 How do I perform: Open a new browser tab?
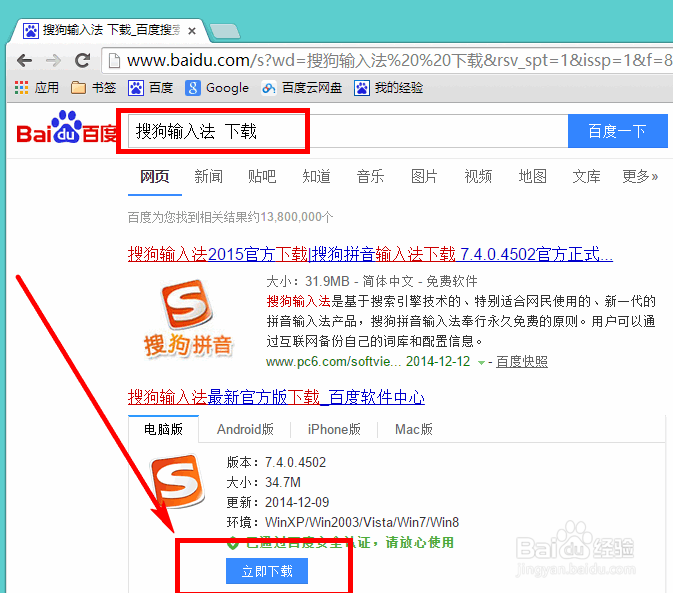pyautogui.click(x=224, y=31)
